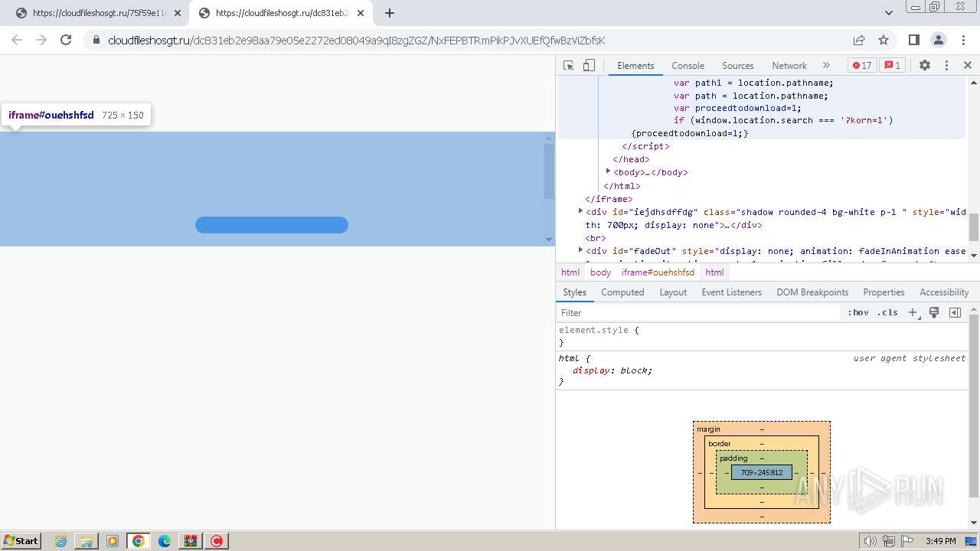Bookmark this page star icon

pyautogui.click(x=884, y=41)
